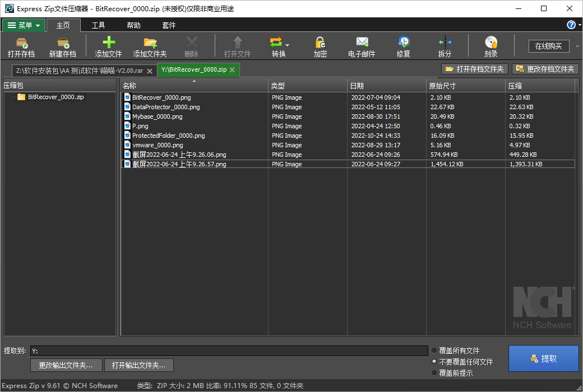Click 打开输出文件夹... button

point(139,365)
